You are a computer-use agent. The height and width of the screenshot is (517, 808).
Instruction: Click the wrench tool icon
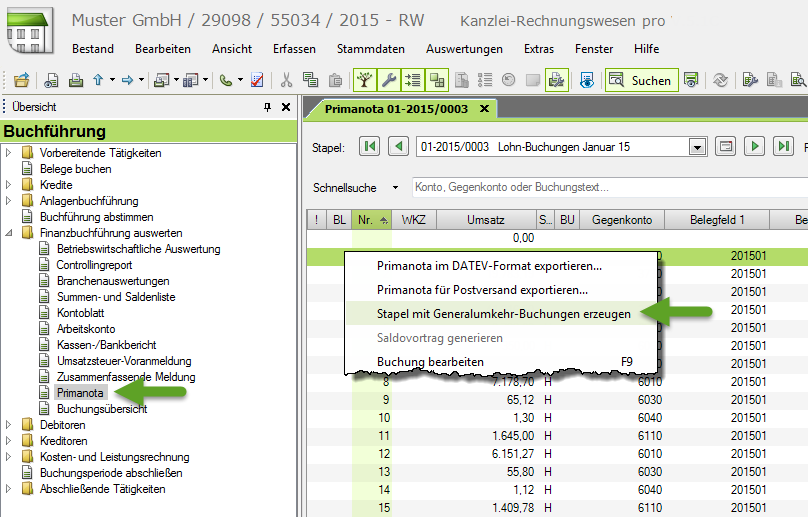[x=389, y=80]
